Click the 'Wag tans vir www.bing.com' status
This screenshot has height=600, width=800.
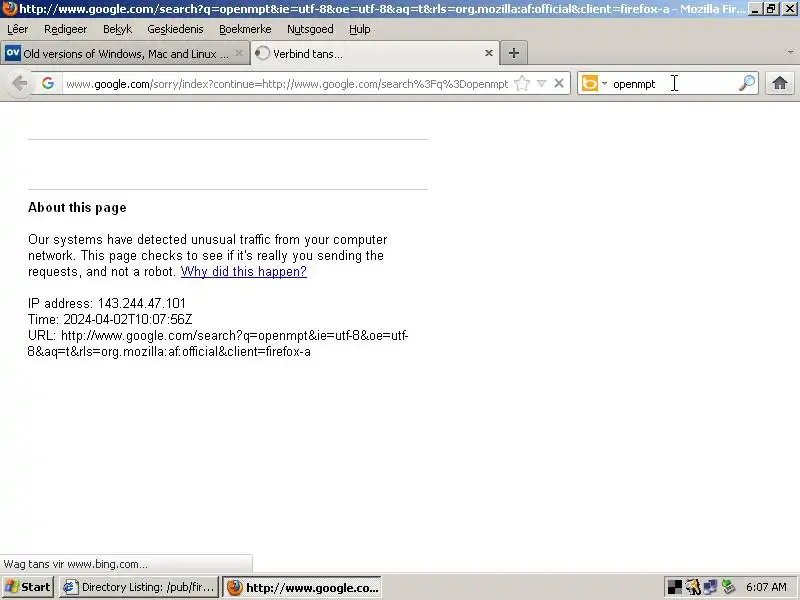(76, 564)
